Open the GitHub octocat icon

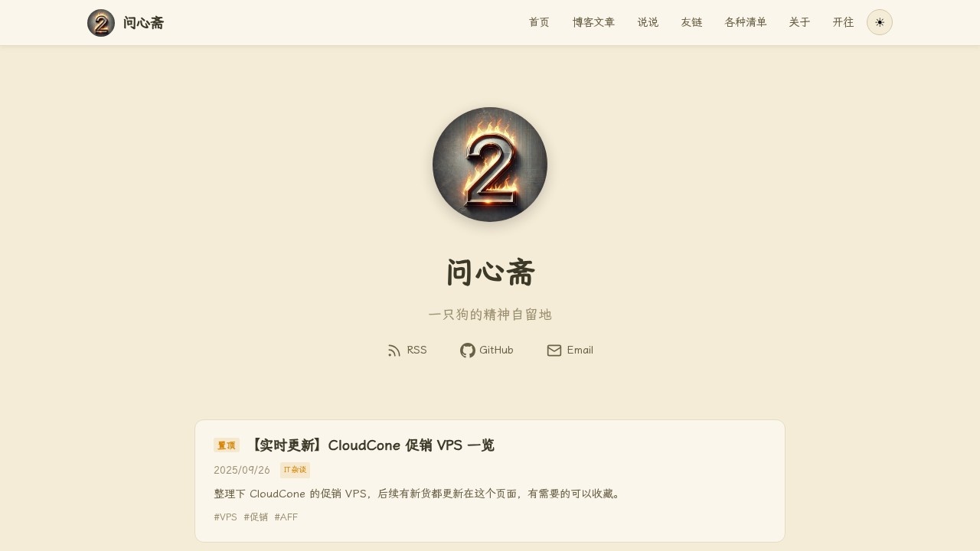click(468, 350)
